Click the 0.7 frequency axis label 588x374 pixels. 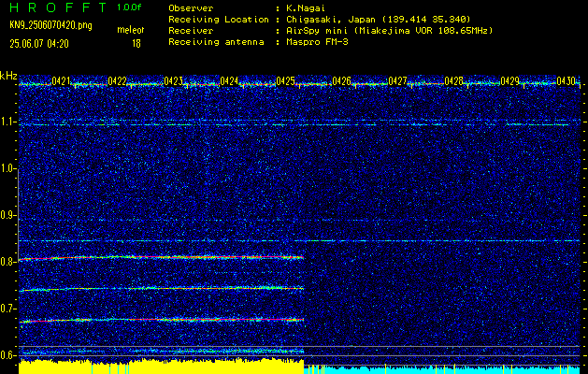pos(7,309)
